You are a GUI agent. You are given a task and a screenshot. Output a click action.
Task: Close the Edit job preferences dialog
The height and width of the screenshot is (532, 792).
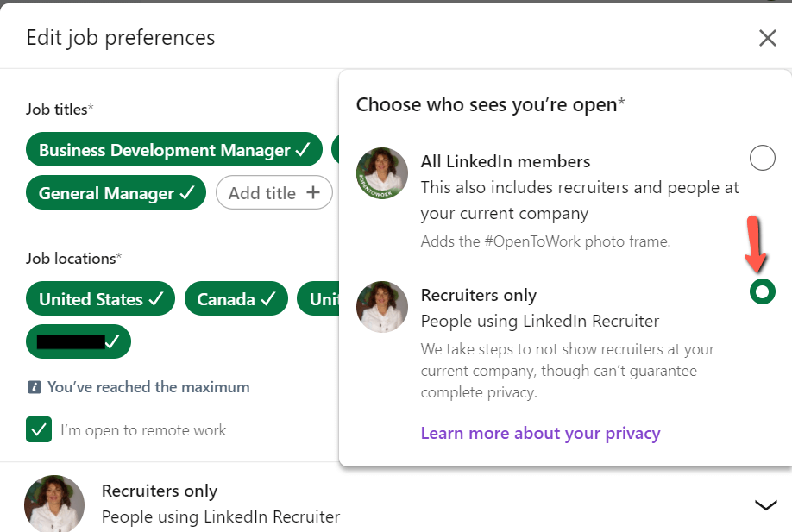(767, 38)
